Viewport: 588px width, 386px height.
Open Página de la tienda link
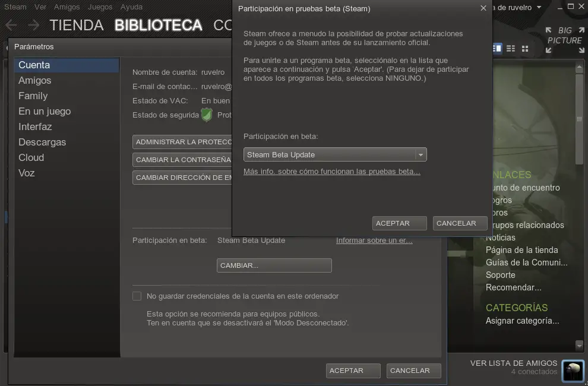click(x=521, y=250)
